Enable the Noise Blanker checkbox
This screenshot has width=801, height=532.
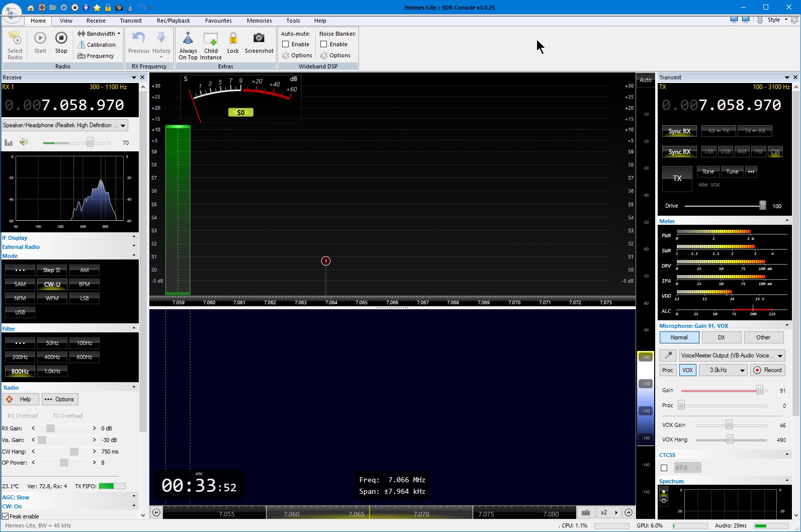[324, 44]
